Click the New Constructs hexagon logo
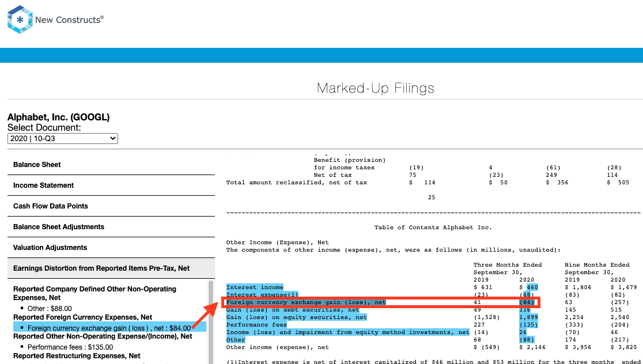This screenshot has height=364, width=643. [20, 20]
